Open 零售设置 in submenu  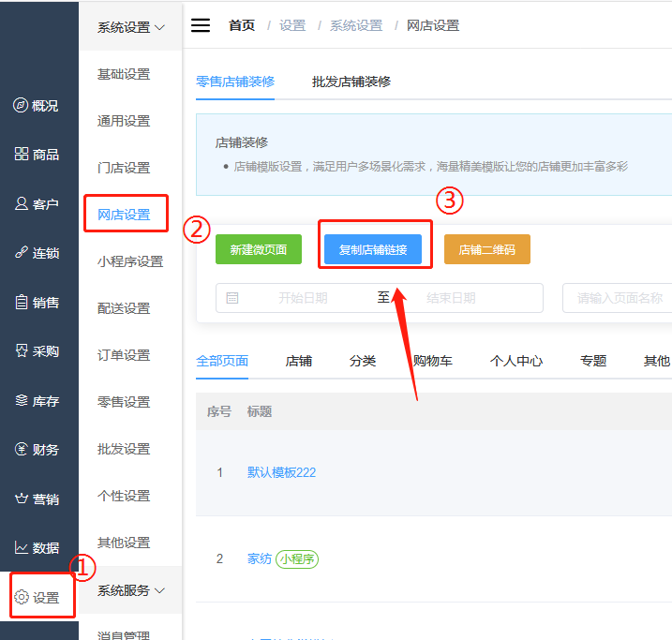pyautogui.click(x=124, y=402)
